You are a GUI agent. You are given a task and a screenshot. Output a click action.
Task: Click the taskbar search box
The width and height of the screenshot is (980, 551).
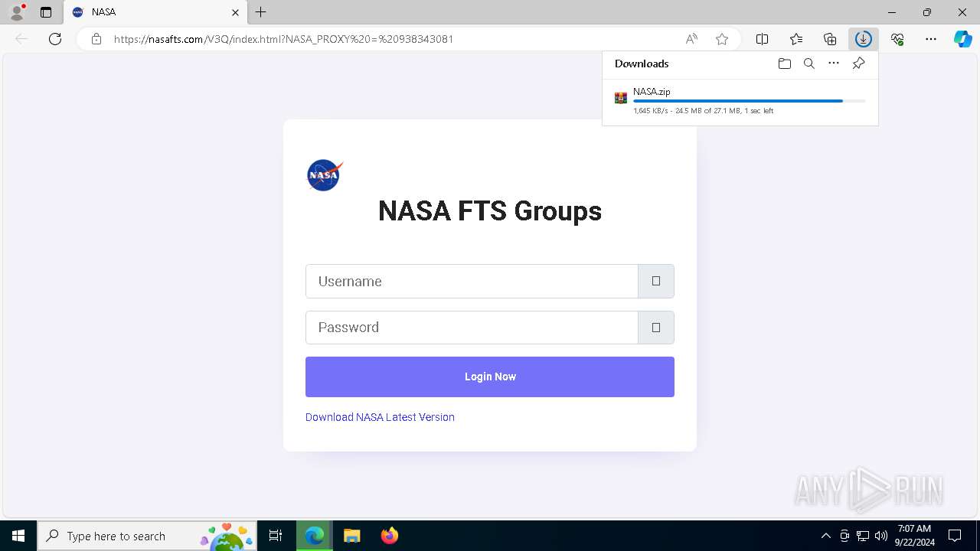click(x=147, y=536)
